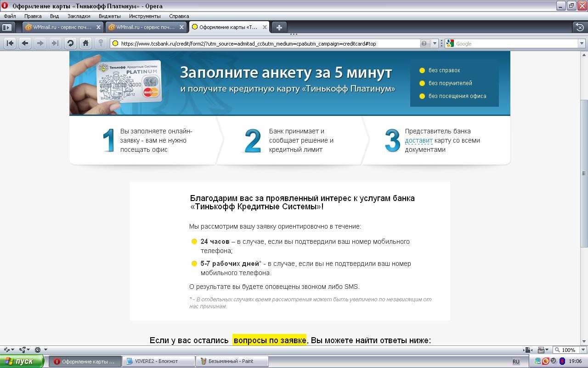Open the Инструменты menu

tap(145, 16)
